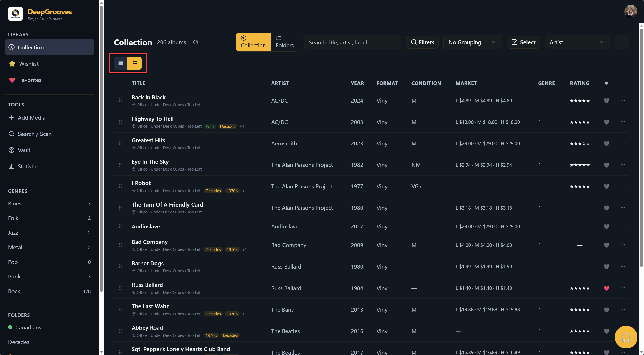Image resolution: width=644 pixels, height=355 pixels.
Task: Click the main page vertical scrollbar
Action: pos(641,147)
